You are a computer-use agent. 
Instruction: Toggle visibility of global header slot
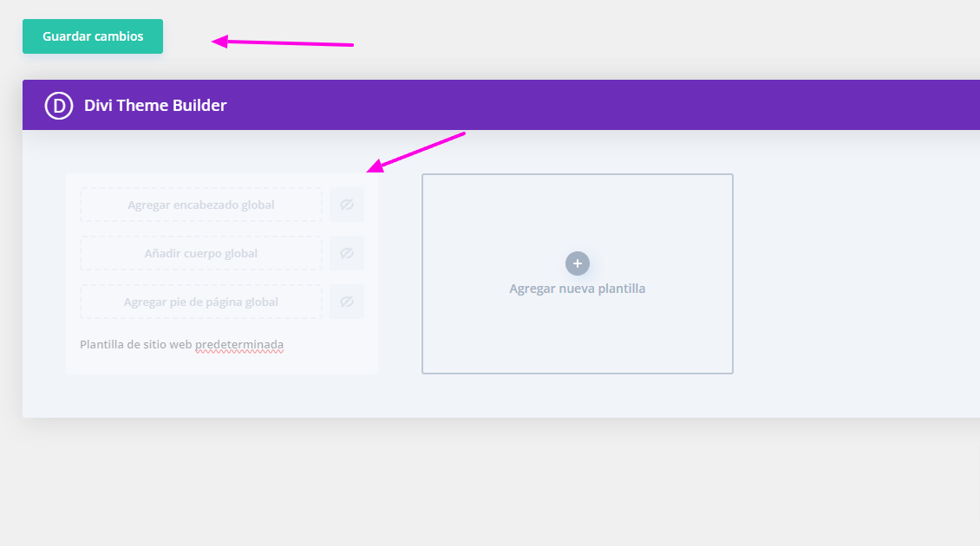(x=347, y=205)
